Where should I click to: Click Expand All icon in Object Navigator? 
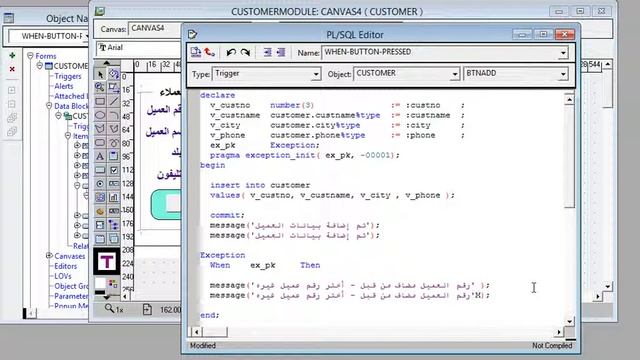pyautogui.click(x=12, y=118)
